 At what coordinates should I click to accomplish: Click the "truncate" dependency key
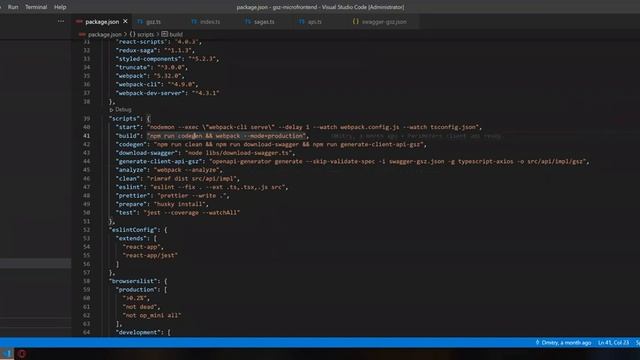pos(133,67)
